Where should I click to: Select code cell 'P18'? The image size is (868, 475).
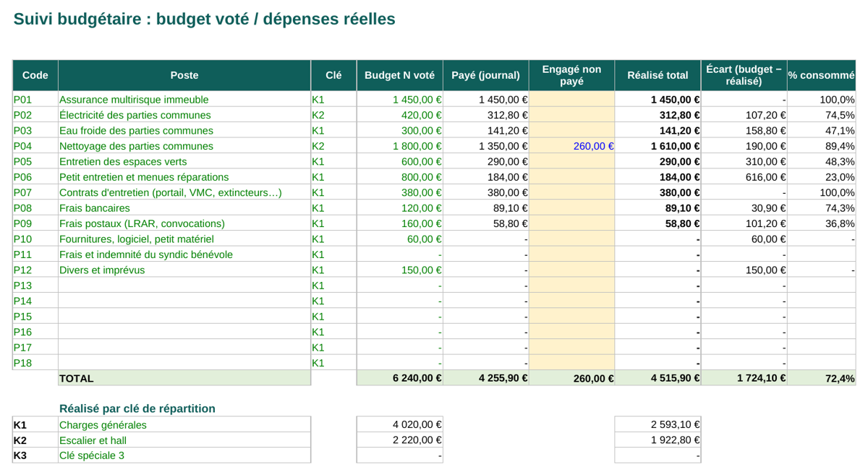click(x=35, y=363)
